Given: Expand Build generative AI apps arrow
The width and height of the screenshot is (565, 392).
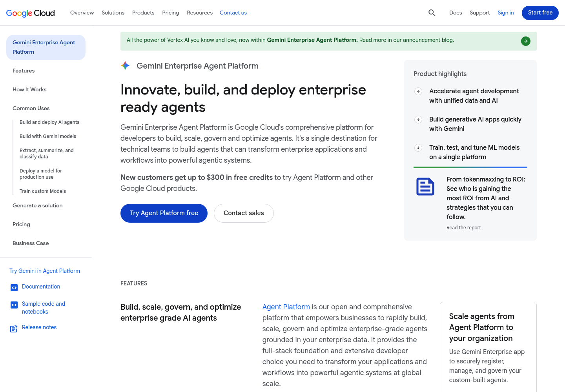Looking at the screenshot, I should pos(418,120).
